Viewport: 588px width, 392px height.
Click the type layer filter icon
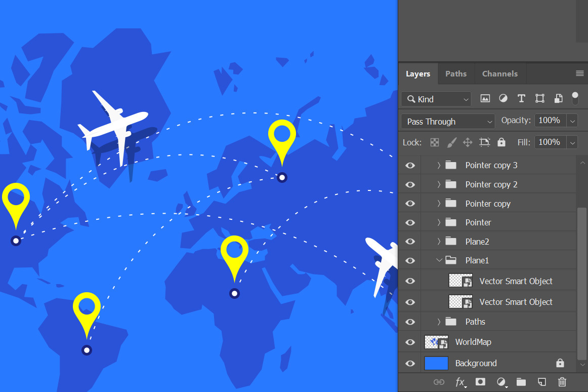coord(521,99)
